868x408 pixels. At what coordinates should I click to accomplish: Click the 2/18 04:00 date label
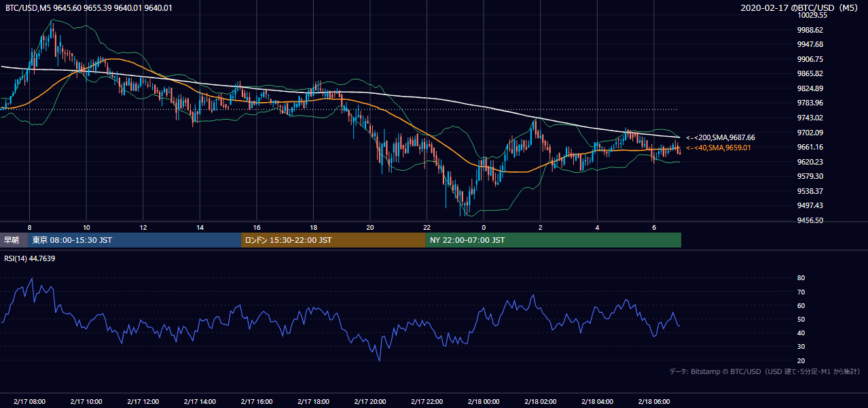click(x=597, y=402)
